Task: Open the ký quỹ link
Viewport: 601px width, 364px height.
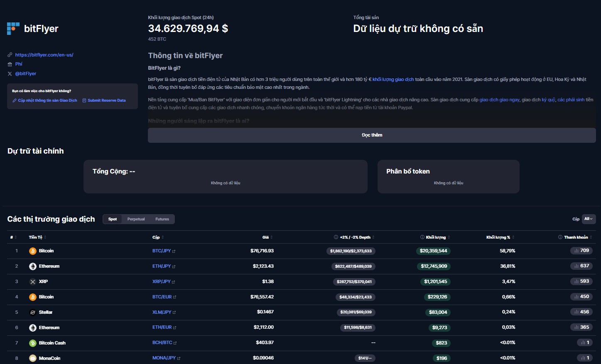Action: click(548, 100)
